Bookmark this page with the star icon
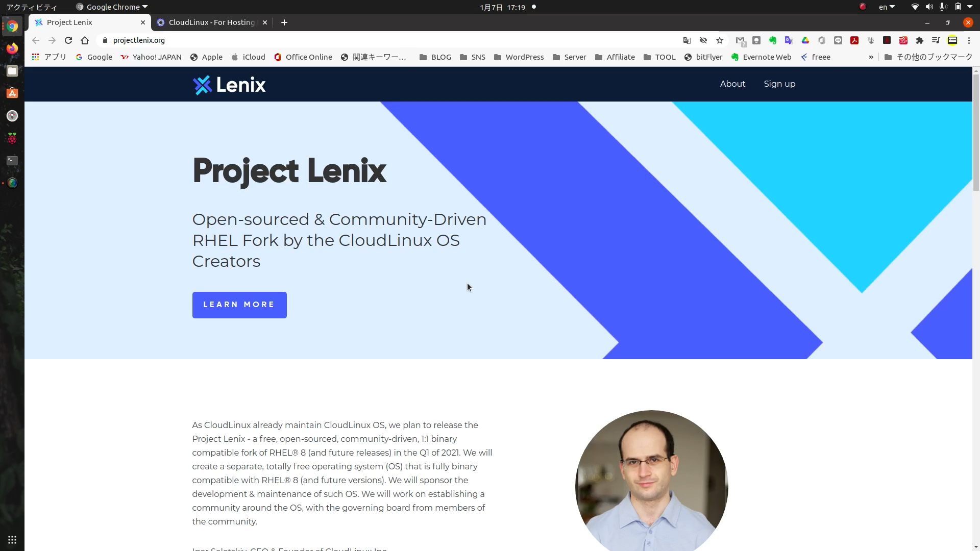This screenshot has width=980, height=551. click(720, 40)
